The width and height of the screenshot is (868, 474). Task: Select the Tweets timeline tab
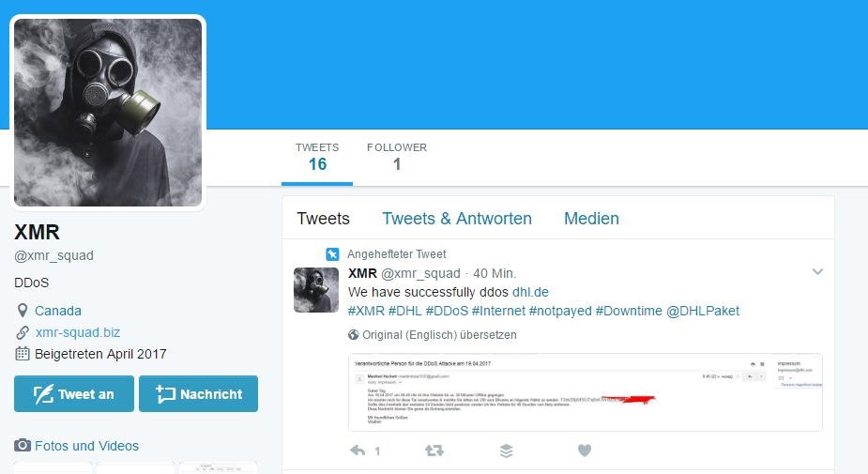pyautogui.click(x=324, y=218)
